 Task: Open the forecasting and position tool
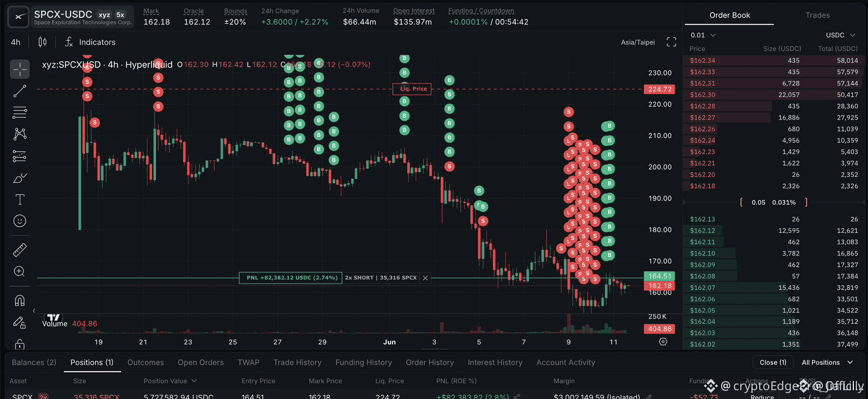tap(20, 156)
